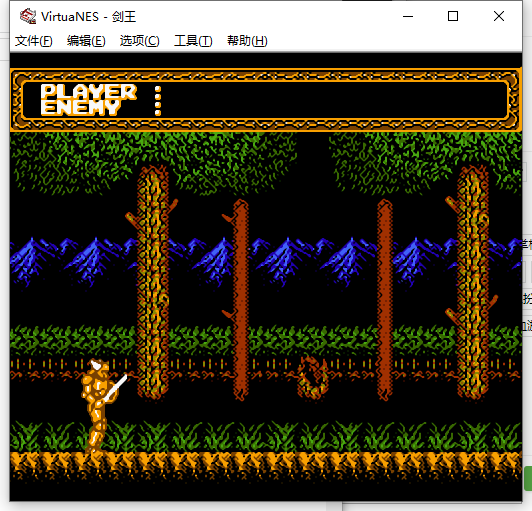
Task: Click the leftmost mossy tree trunk
Action: tap(153, 281)
